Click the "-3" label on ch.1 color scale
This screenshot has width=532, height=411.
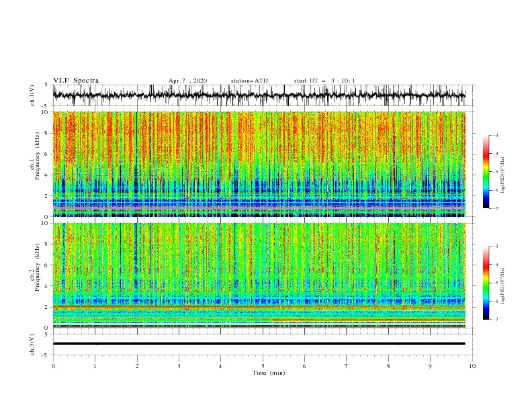coord(496,135)
